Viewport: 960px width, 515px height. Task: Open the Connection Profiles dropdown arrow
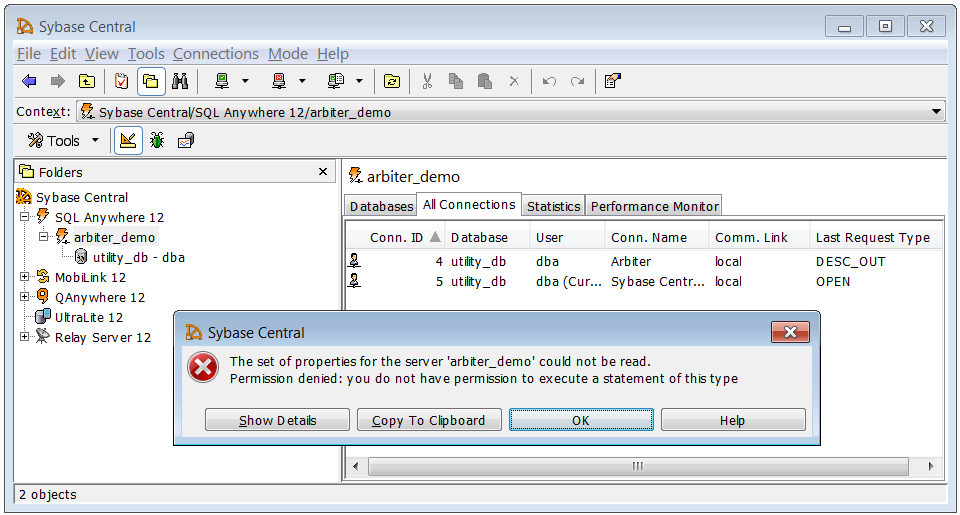(359, 81)
